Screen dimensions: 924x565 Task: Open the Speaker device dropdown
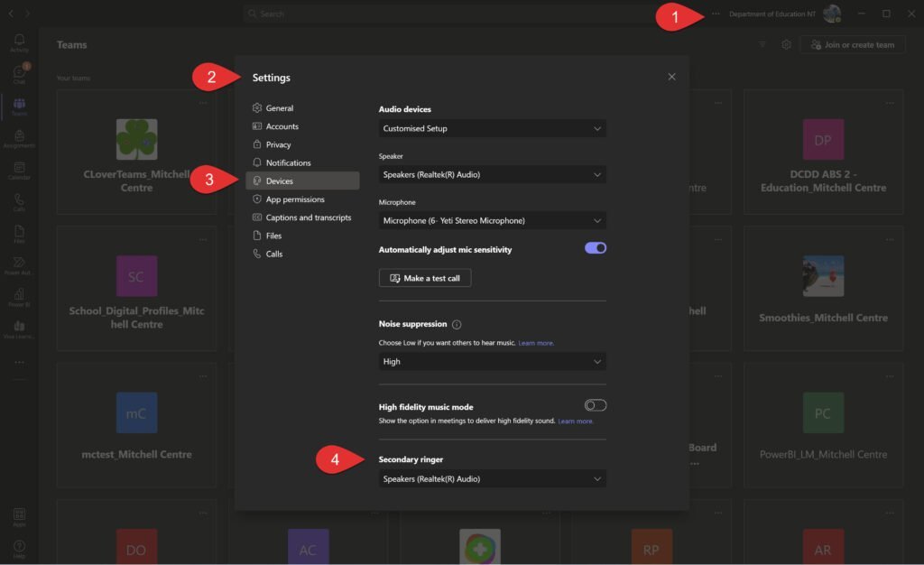coord(492,174)
